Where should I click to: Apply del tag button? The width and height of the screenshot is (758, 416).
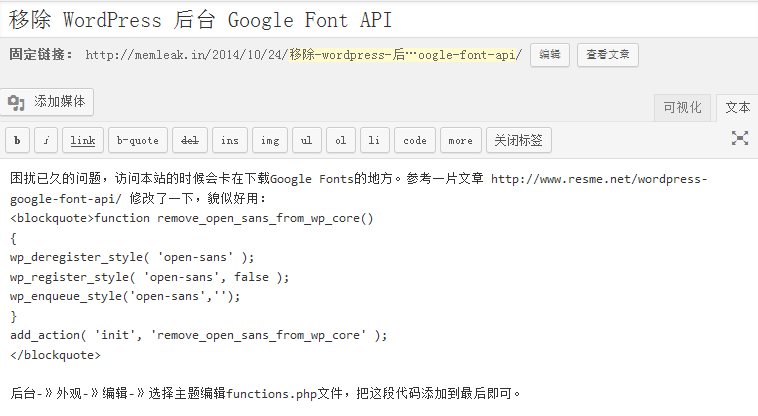(x=190, y=140)
